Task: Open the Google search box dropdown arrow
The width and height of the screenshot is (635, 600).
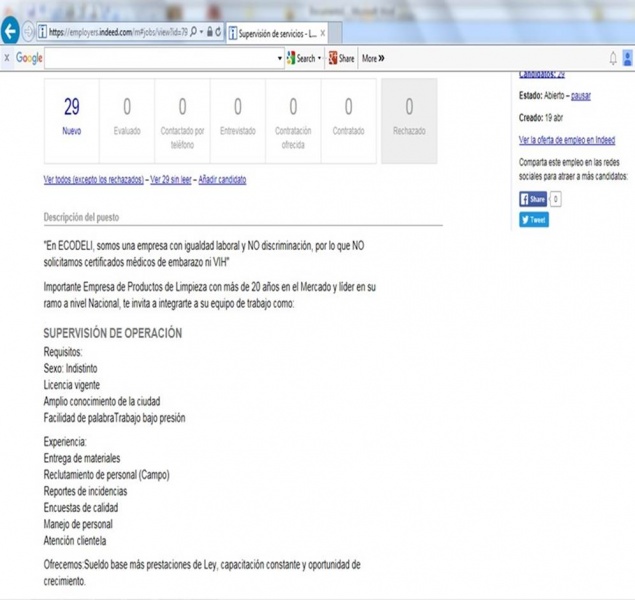Action: [x=279, y=58]
